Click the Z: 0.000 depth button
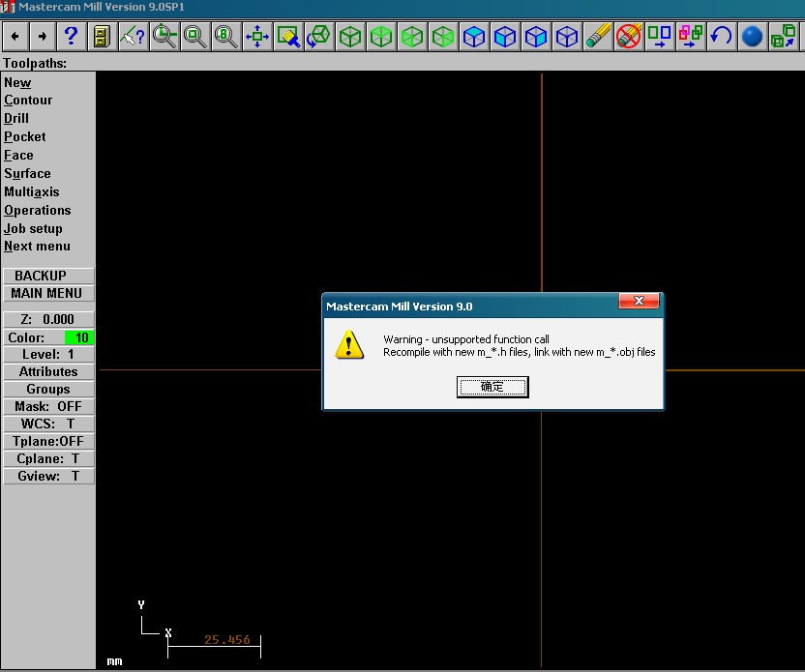This screenshot has width=805, height=672. pos(48,319)
